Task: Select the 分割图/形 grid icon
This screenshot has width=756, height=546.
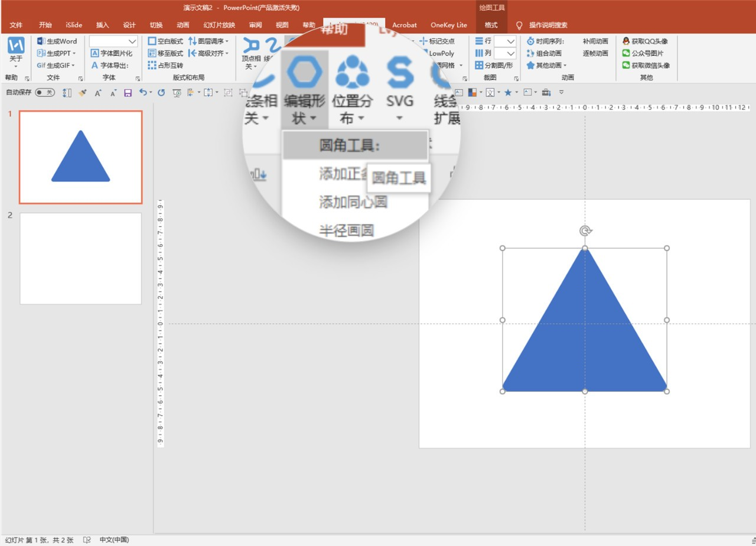Action: pos(479,65)
